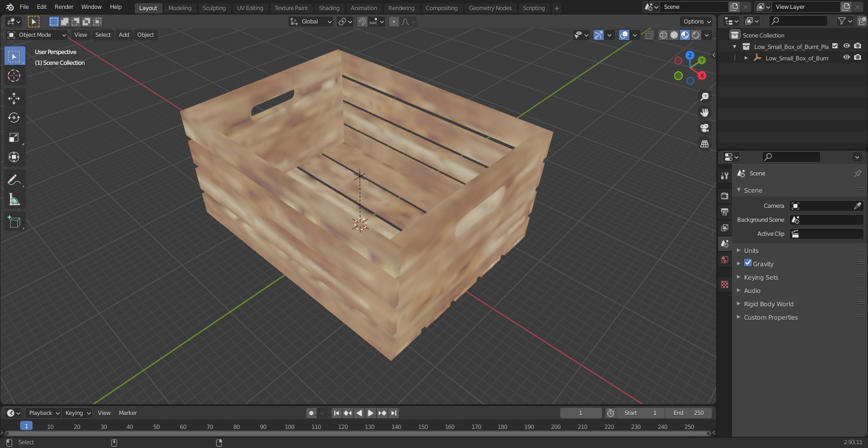Switch to the Geometry Nodes workspace tab
Viewport: 868px width, 448px height.
pyautogui.click(x=490, y=8)
